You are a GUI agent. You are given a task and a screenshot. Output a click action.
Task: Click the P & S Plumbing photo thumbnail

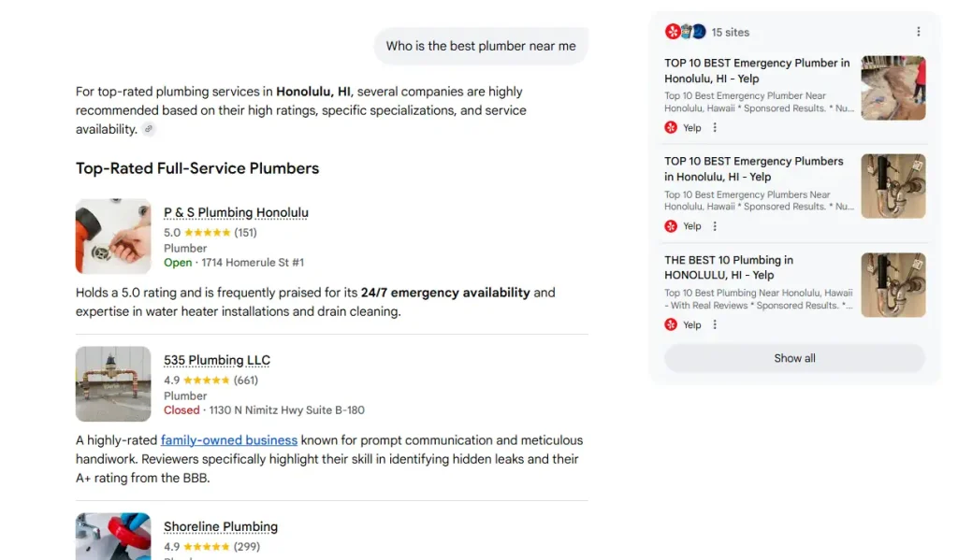(x=113, y=236)
